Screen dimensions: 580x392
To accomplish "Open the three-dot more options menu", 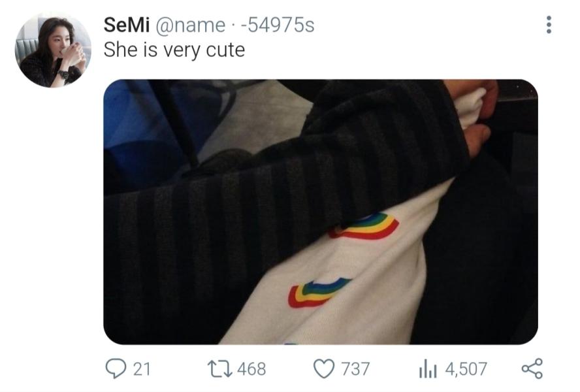I will (549, 25).
